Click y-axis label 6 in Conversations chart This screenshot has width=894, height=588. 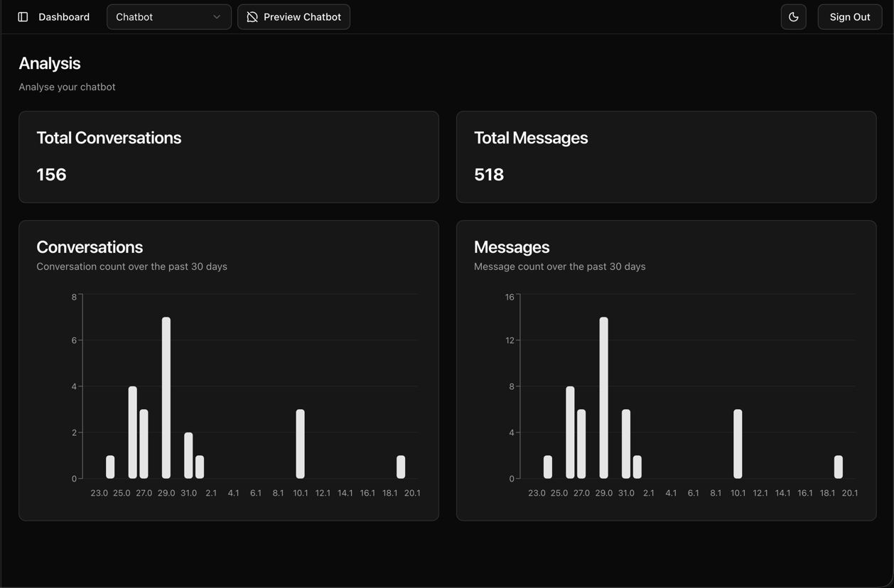click(x=74, y=340)
